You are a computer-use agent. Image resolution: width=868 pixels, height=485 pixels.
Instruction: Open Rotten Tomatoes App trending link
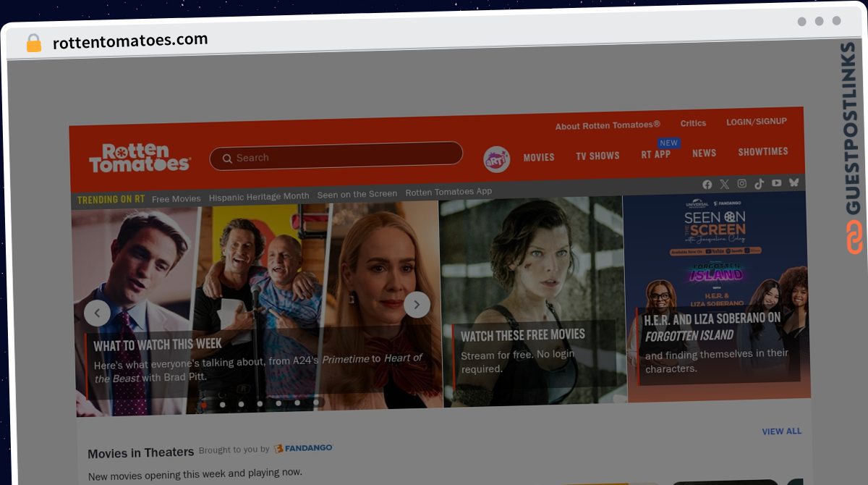(x=448, y=192)
